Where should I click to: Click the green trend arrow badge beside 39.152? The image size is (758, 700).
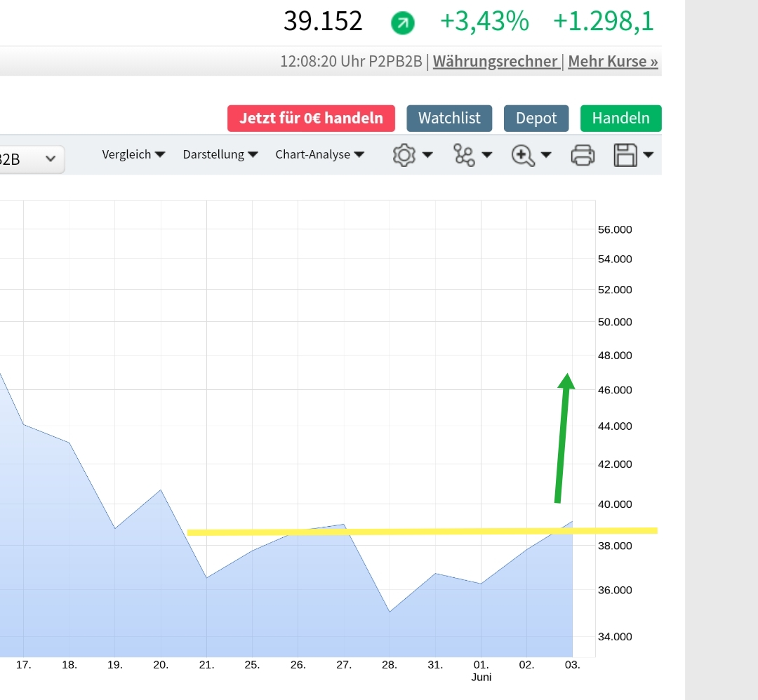(401, 22)
